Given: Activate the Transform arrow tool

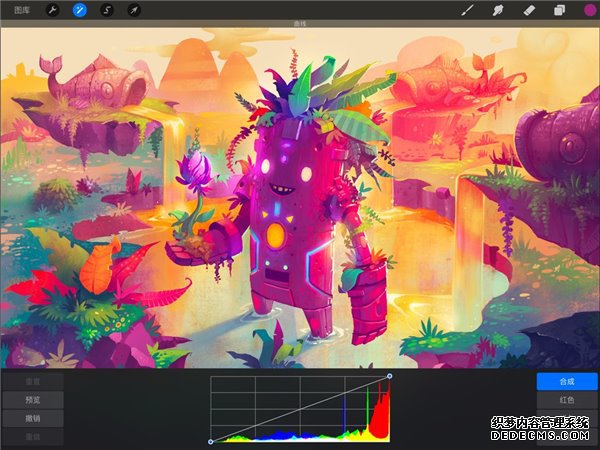Looking at the screenshot, I should tap(134, 10).
